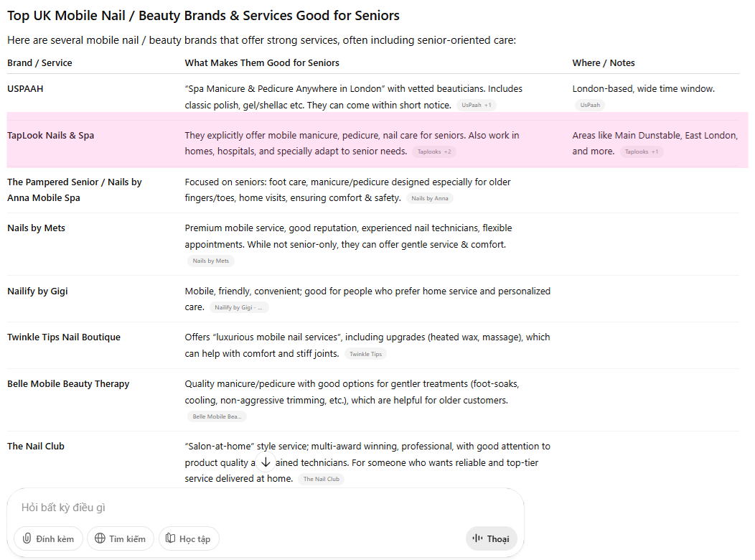Click the scroll-to-bottom arrow button

[266, 462]
